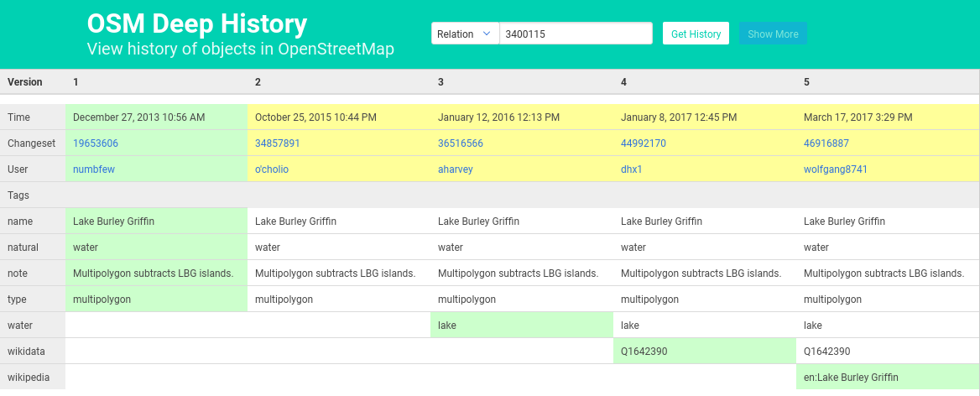This screenshot has width=980, height=396.
Task: Click version number 3 column header
Action: 440,82
